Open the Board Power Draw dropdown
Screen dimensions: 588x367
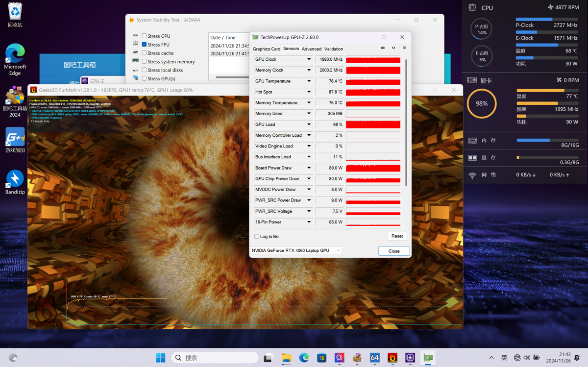(x=309, y=168)
